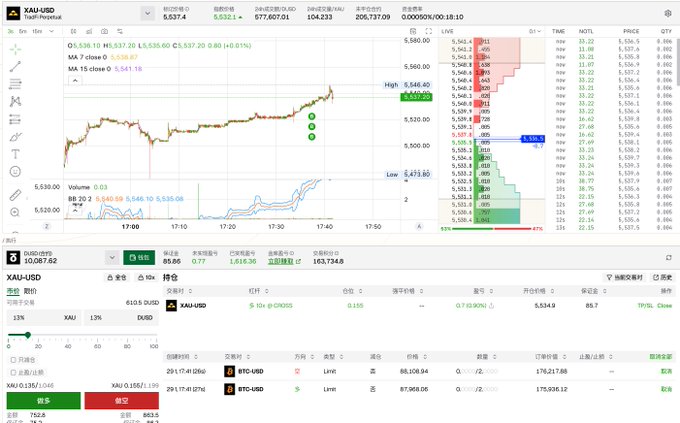
Task: Select the crosshair cursor drawing tool
Action: pyautogui.click(x=15, y=49)
